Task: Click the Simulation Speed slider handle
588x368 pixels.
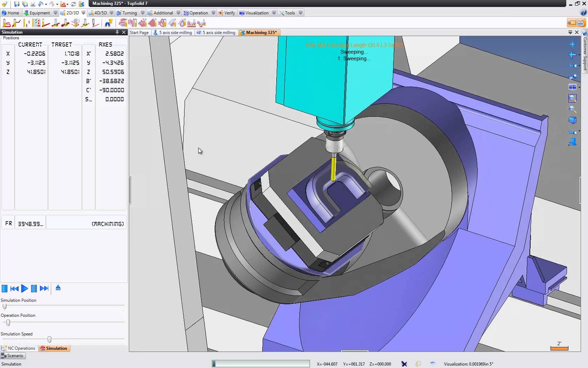Action: 49,339
